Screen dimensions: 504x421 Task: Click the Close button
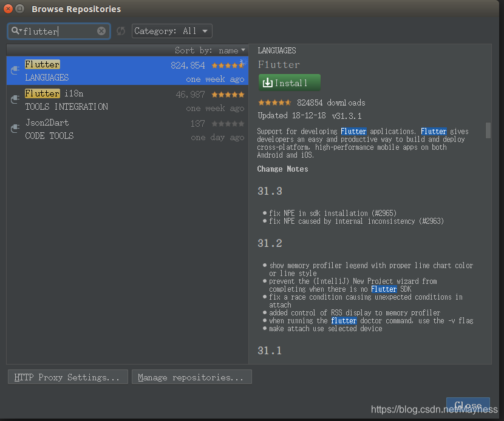[x=468, y=405]
